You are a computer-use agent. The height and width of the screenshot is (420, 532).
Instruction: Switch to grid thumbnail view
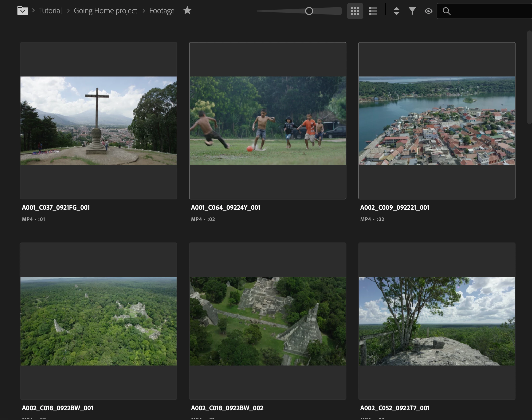point(355,11)
